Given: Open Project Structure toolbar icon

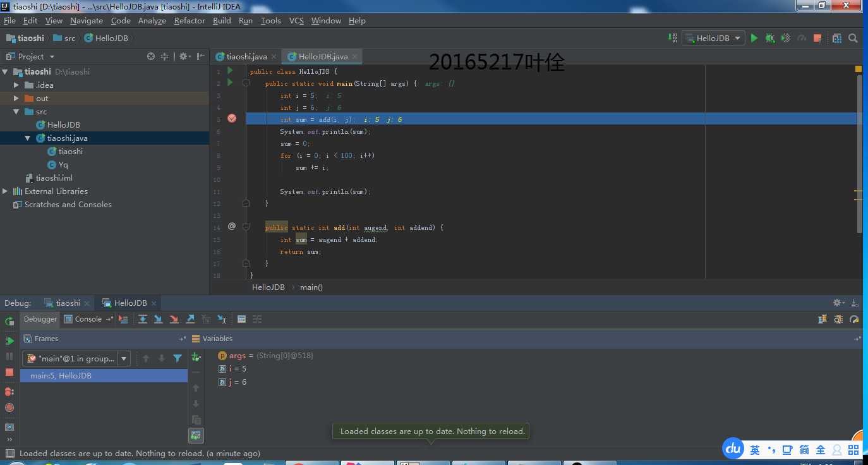Looking at the screenshot, I should pos(837,38).
